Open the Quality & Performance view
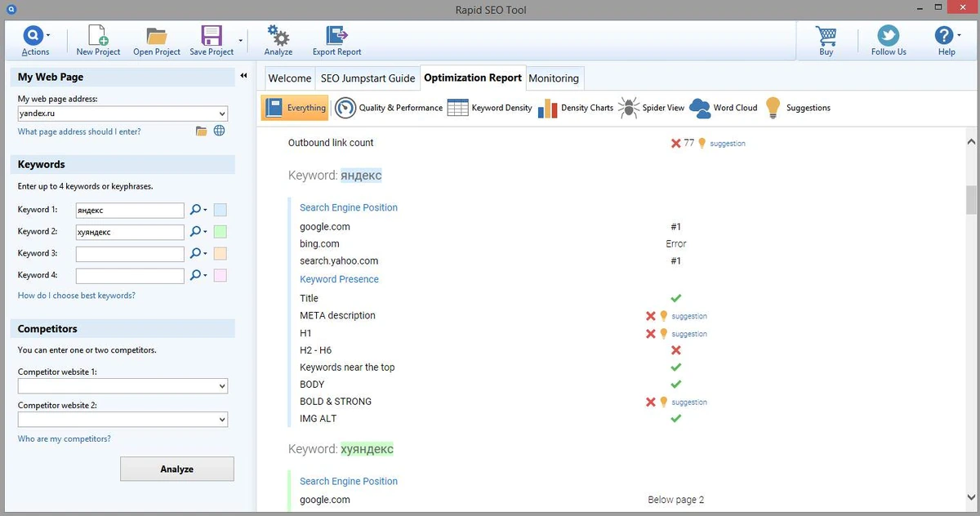 tap(389, 108)
